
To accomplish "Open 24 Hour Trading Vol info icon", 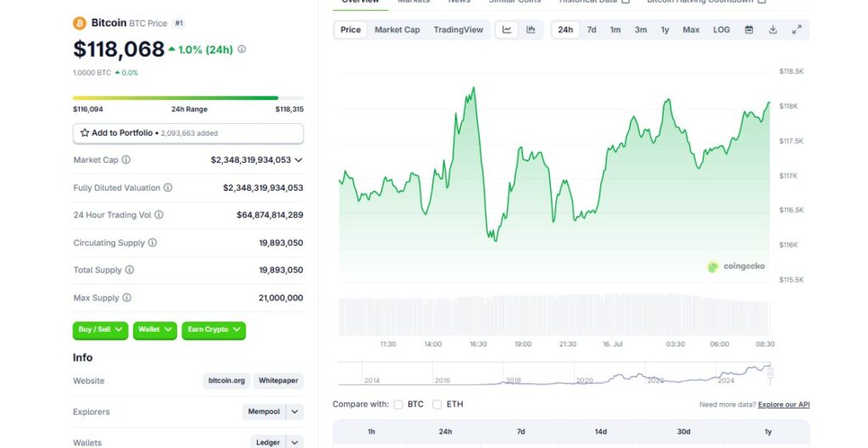I will point(159,215).
